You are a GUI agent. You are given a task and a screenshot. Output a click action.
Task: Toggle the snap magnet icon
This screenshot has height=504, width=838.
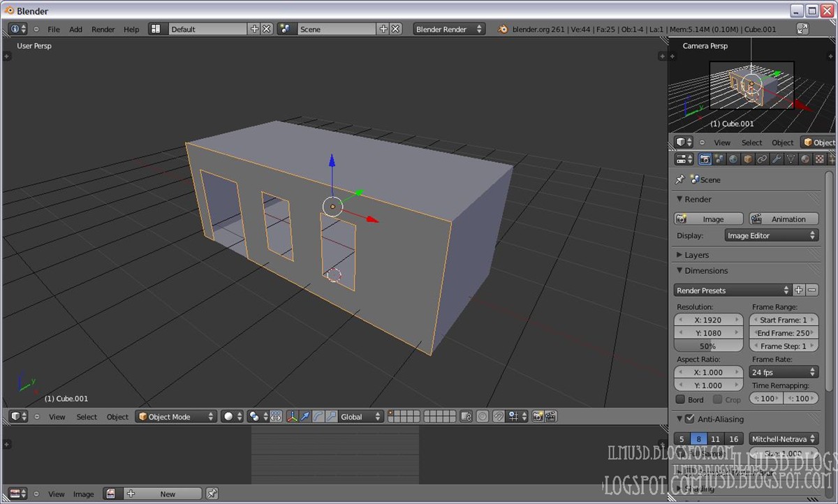499,417
